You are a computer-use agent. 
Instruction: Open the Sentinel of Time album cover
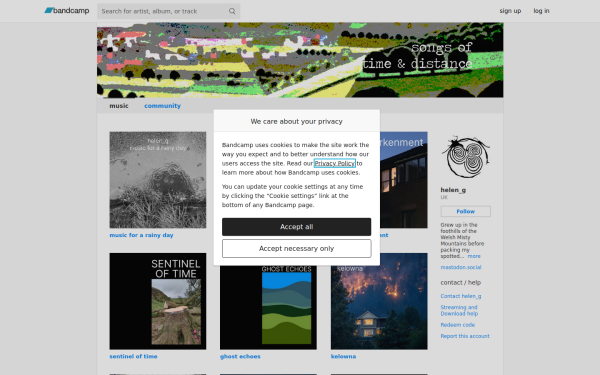(158, 301)
